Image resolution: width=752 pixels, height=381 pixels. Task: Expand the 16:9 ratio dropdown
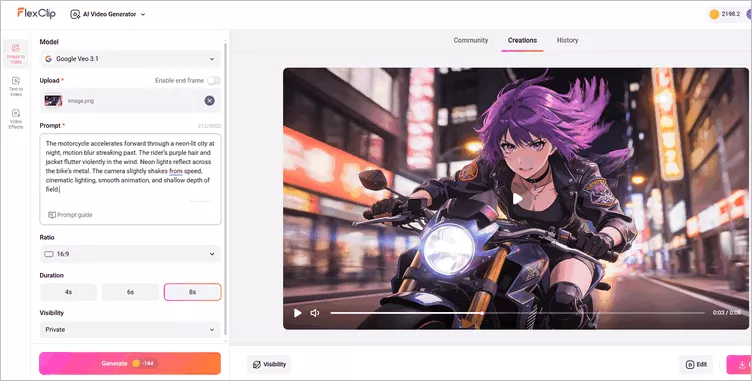pos(130,254)
